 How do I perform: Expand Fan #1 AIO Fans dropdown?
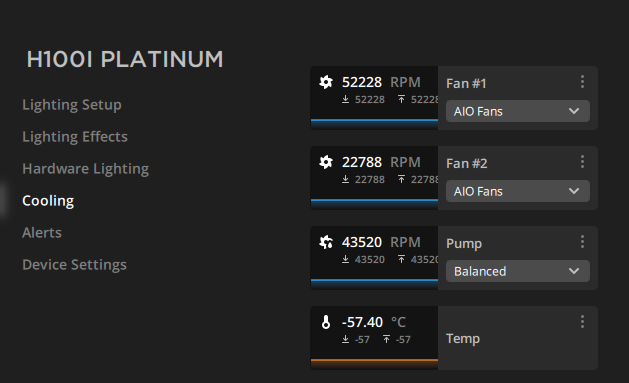coord(517,111)
